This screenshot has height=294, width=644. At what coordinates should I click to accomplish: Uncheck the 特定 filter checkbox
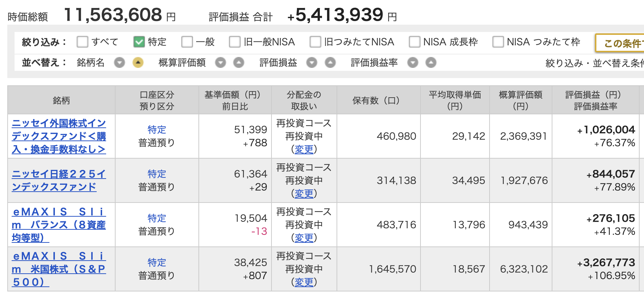(139, 42)
